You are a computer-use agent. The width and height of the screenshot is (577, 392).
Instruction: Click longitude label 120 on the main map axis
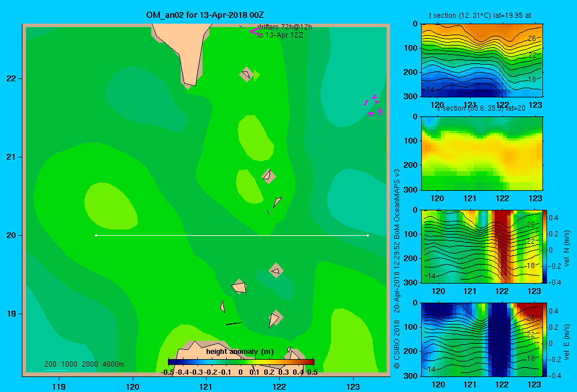(133, 386)
